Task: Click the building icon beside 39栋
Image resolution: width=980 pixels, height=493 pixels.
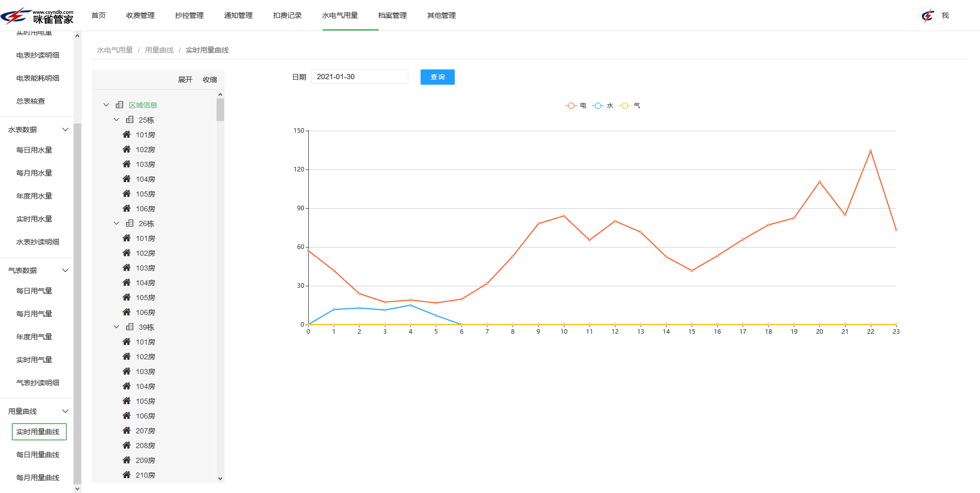Action: pos(130,327)
